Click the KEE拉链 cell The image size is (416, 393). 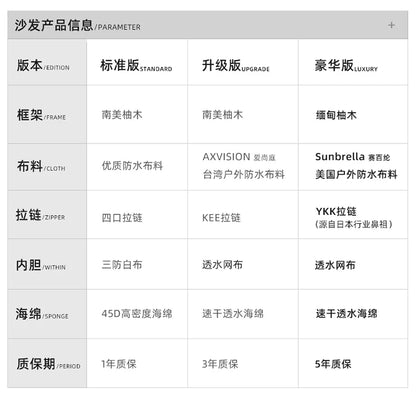tap(221, 218)
